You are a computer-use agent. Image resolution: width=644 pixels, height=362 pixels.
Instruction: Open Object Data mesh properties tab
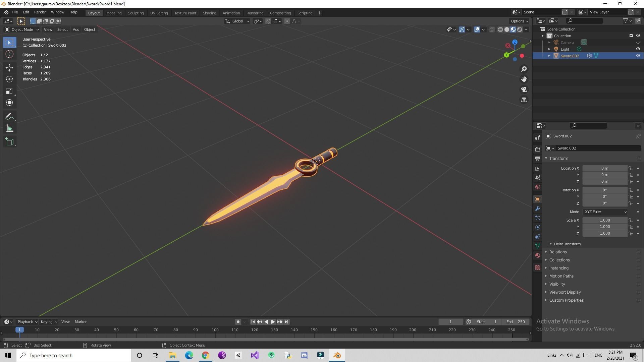coord(538,246)
